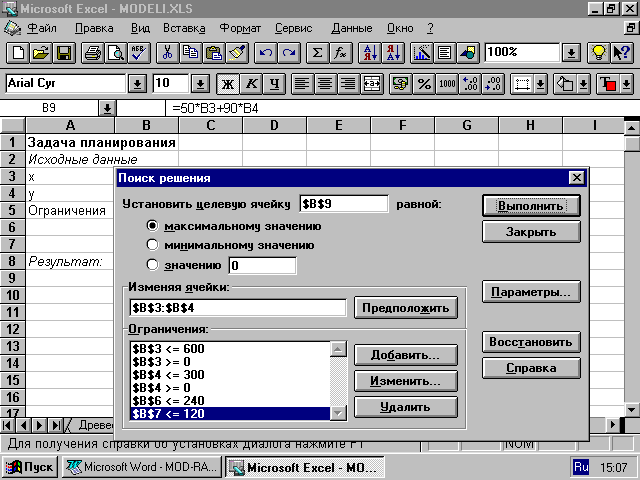Toggle Italic formatting (К)

tap(251, 84)
